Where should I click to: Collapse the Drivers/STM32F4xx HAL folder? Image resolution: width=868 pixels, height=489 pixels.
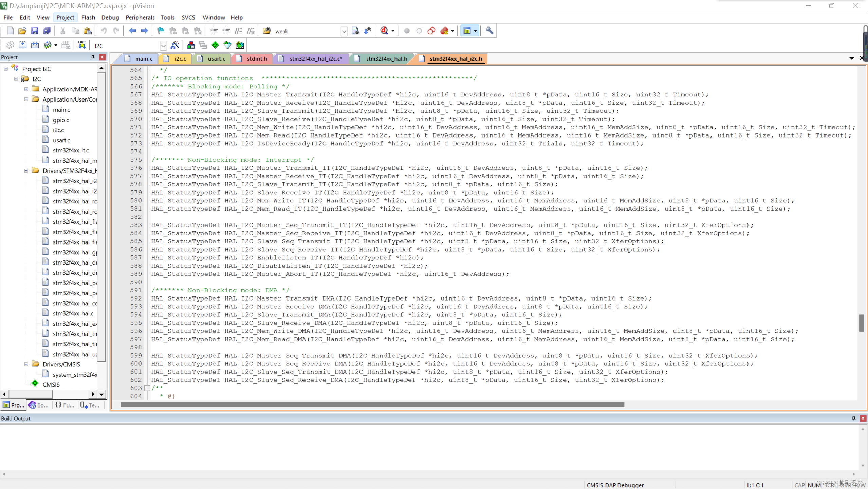pyautogui.click(x=26, y=170)
